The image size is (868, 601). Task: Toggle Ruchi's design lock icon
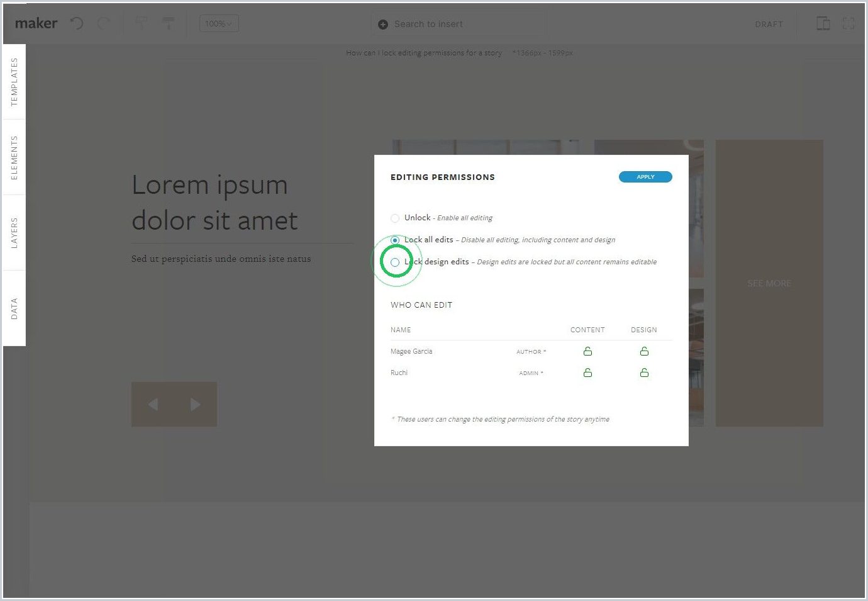pyautogui.click(x=644, y=373)
